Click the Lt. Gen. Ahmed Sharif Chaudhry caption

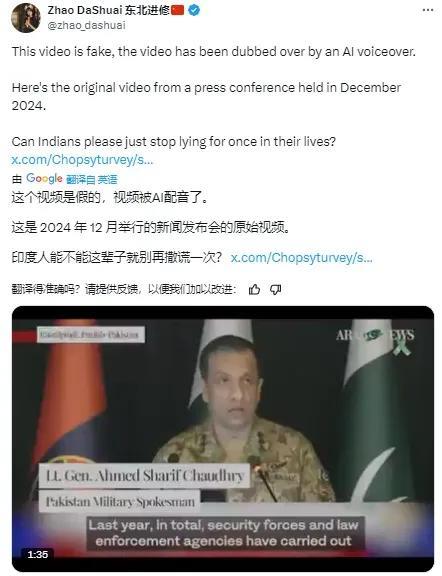144,476
